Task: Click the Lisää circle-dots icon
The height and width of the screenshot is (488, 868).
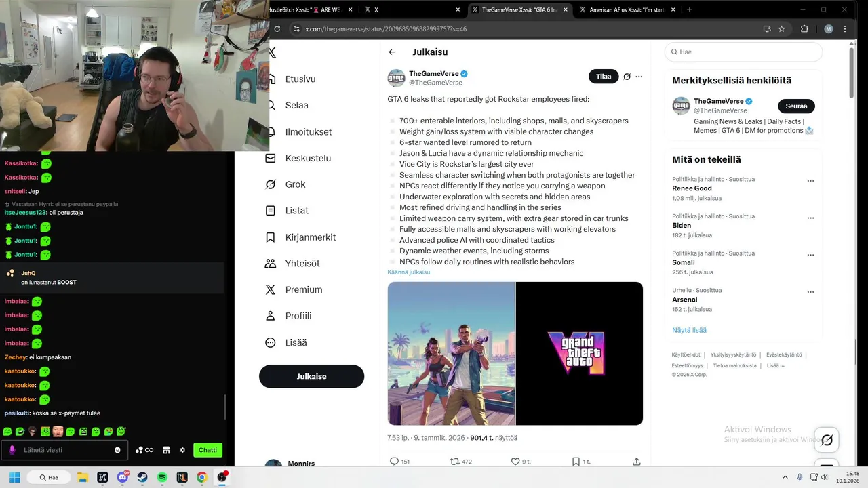Action: tap(271, 342)
